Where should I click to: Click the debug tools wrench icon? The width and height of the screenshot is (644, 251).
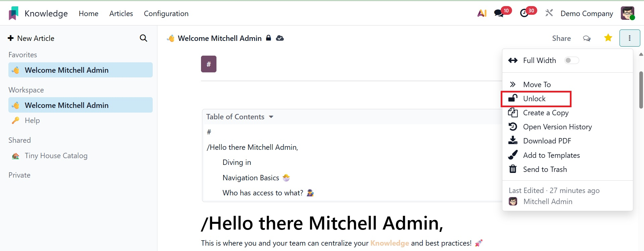pyautogui.click(x=549, y=13)
